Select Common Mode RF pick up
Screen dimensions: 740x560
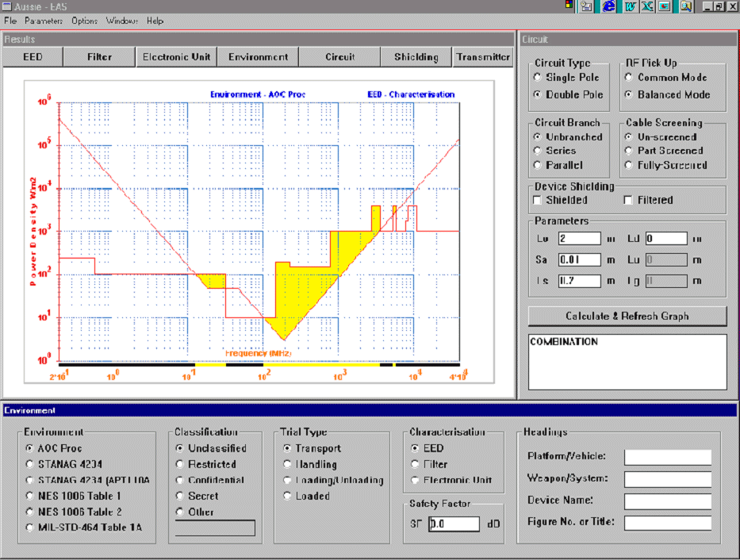[x=629, y=77]
